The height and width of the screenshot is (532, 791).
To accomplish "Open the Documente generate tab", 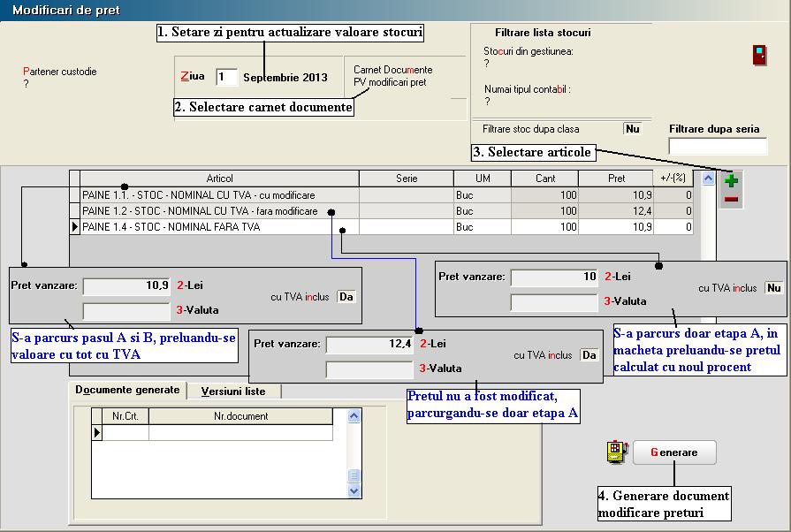I will 127,390.
